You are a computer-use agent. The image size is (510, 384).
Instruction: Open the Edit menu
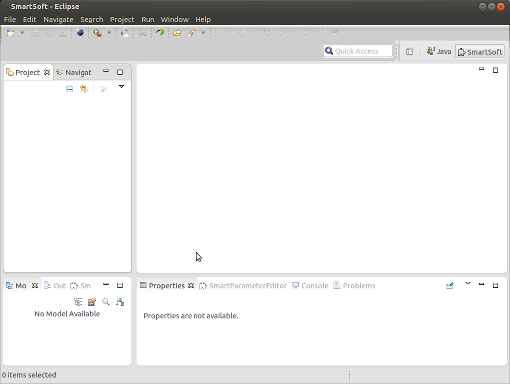pos(29,19)
